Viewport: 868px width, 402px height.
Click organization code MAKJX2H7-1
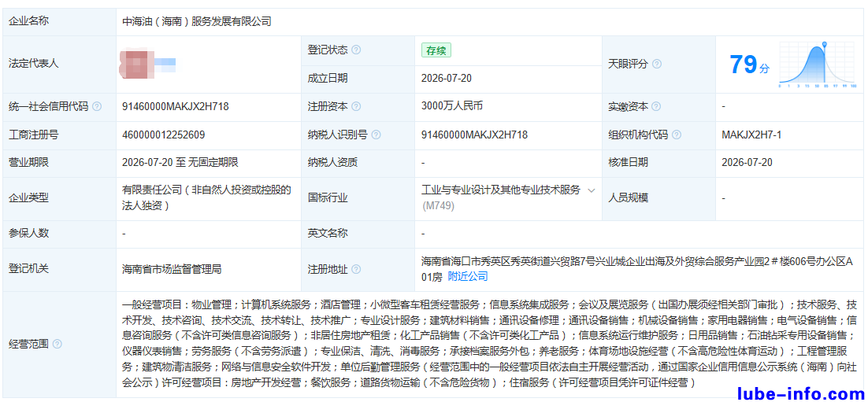coord(751,135)
